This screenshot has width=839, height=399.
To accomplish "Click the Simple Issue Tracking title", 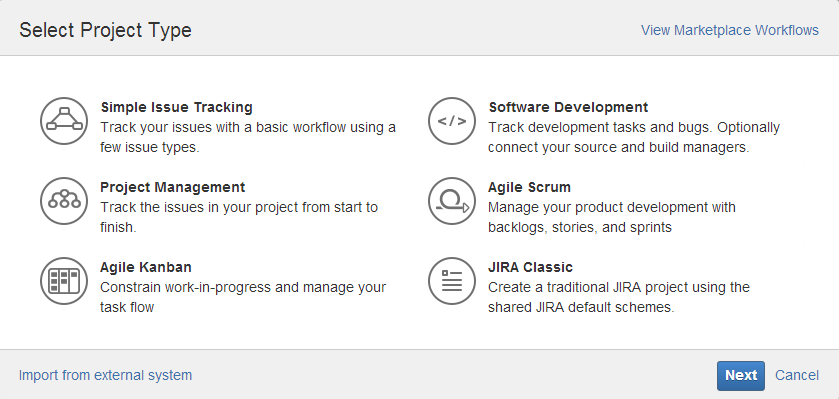I will [x=177, y=108].
